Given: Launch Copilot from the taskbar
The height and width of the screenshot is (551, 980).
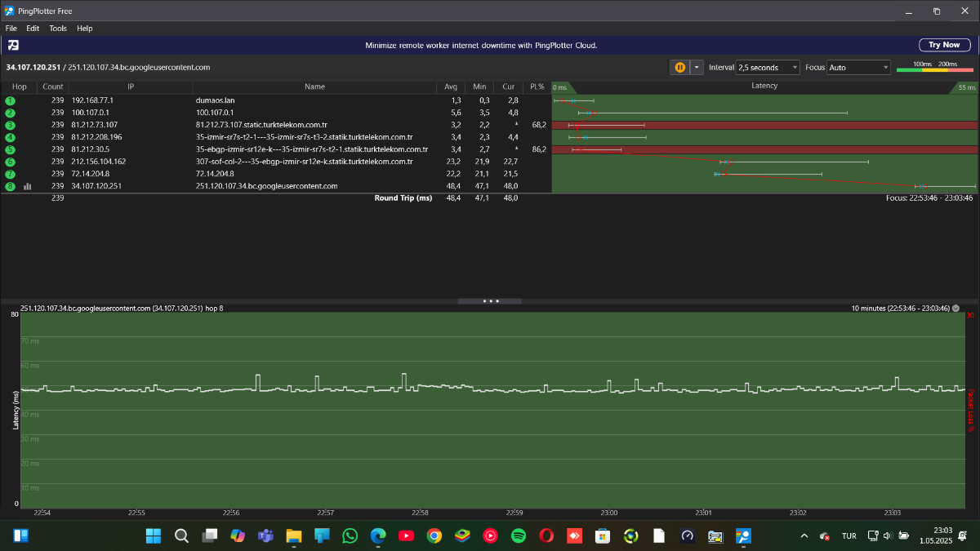Looking at the screenshot, I should pyautogui.click(x=238, y=536).
